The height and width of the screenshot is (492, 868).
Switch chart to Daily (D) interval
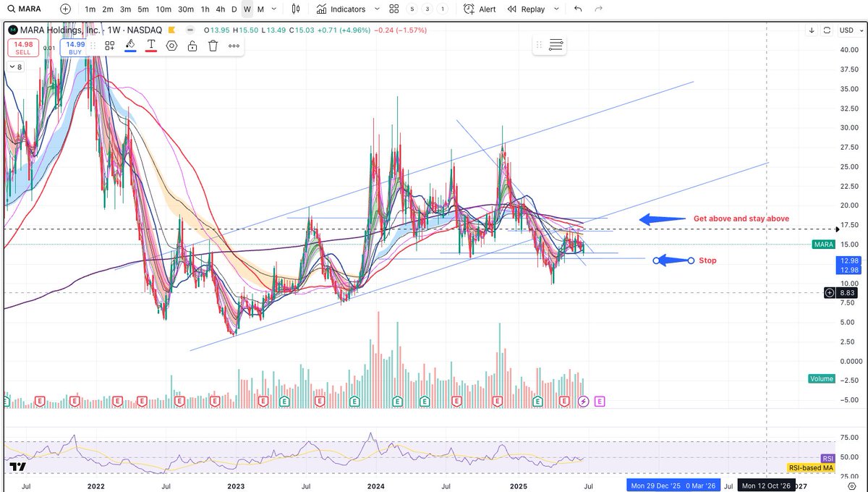234,9
